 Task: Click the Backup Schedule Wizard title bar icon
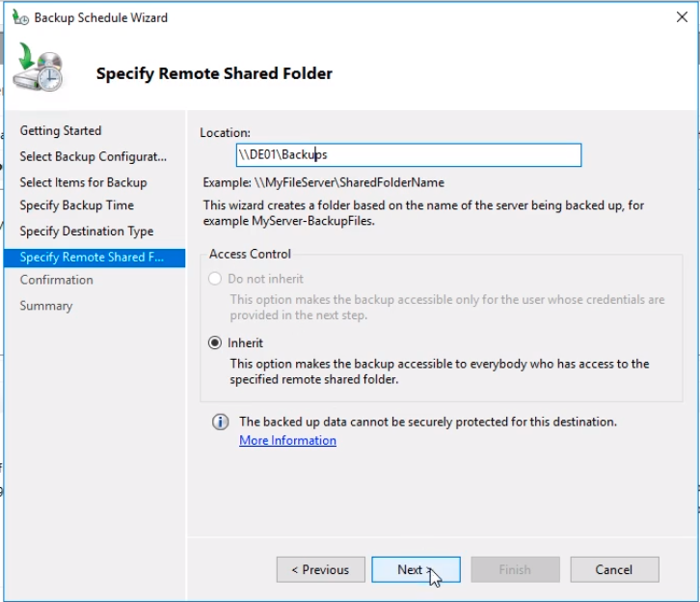pyautogui.click(x=20, y=17)
